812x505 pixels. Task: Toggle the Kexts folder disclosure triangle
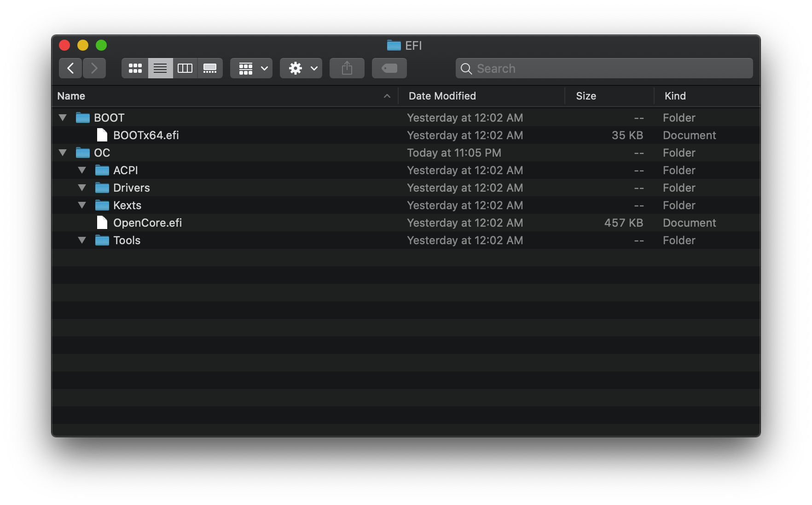click(x=82, y=205)
